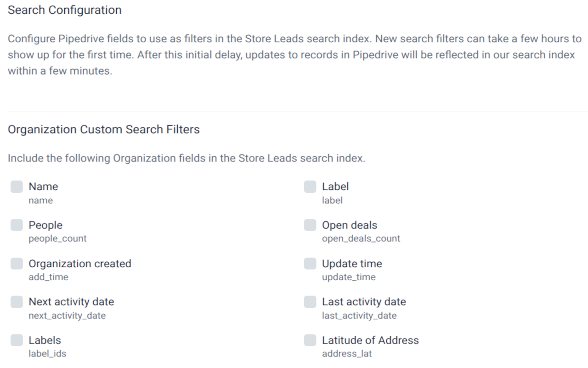588x368 pixels.
Task: Enable the Name field checkbox
Action: [x=17, y=186]
